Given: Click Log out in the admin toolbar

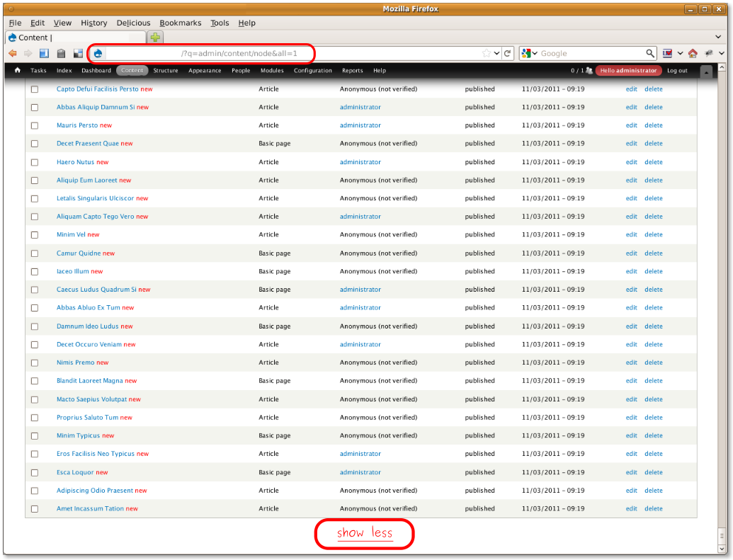Looking at the screenshot, I should click(x=678, y=71).
